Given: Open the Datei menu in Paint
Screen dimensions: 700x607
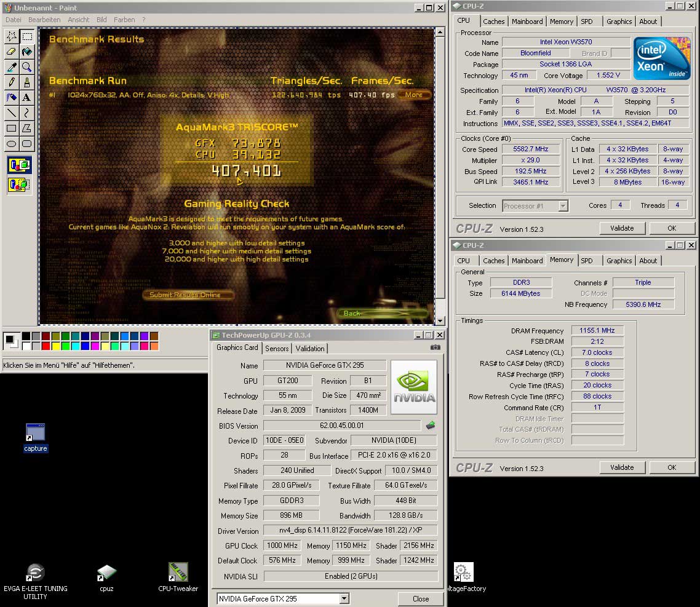Looking at the screenshot, I should [14, 20].
